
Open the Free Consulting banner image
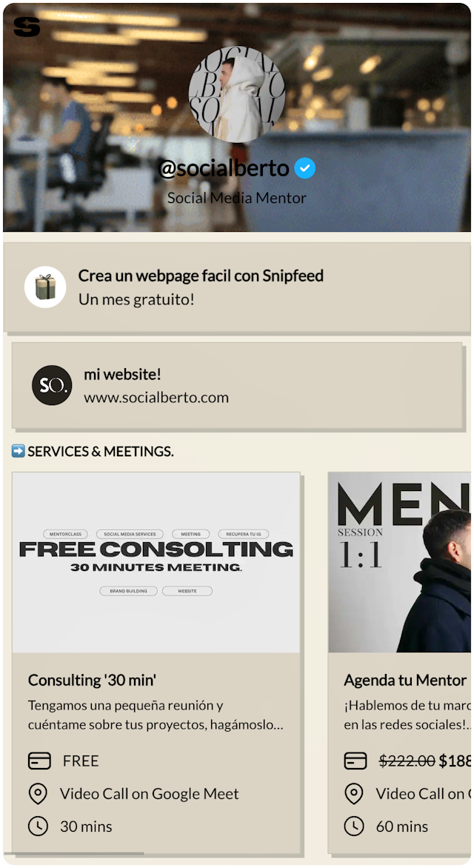[x=156, y=562]
